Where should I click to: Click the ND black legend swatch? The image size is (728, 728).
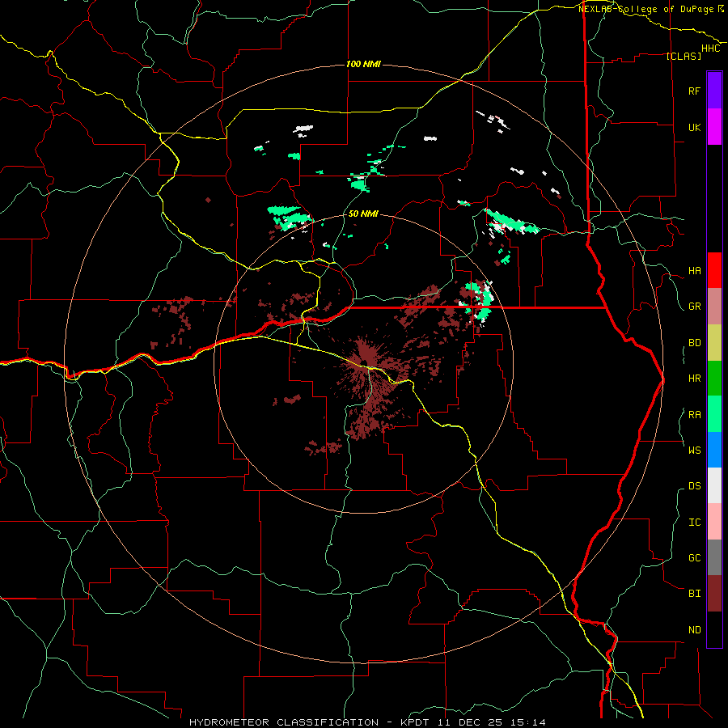(x=714, y=629)
